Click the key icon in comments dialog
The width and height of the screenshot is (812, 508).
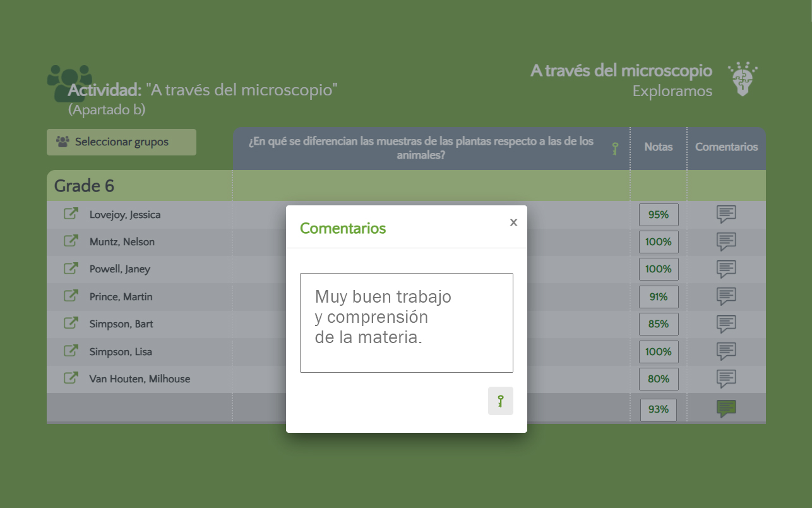click(500, 401)
